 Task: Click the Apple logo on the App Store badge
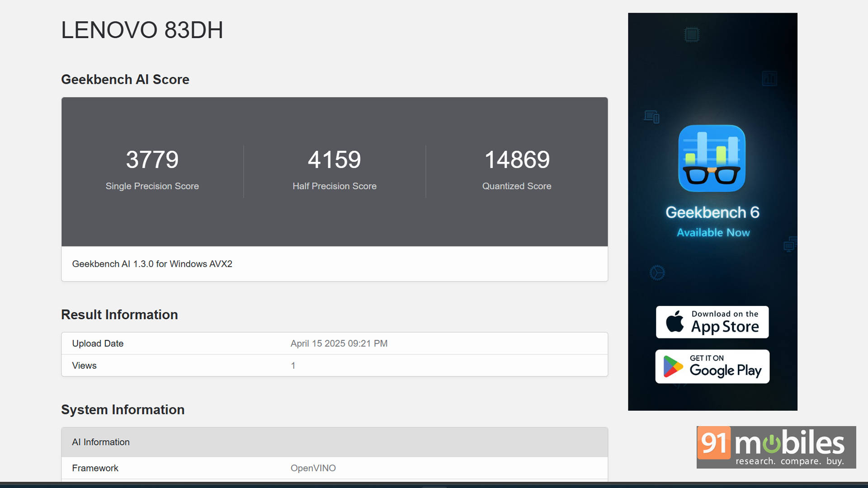(x=675, y=321)
